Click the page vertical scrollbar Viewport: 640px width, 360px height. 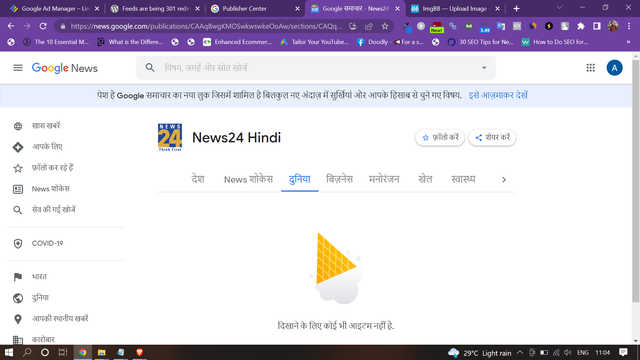(636, 181)
